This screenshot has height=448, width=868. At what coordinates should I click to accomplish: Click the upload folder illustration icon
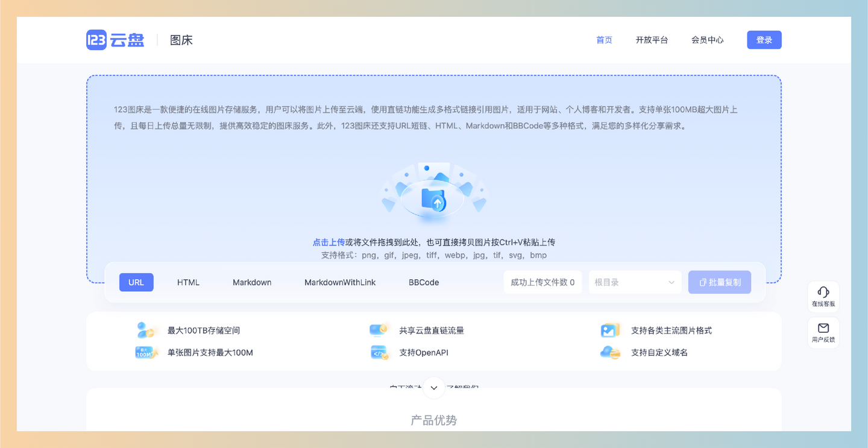433,196
